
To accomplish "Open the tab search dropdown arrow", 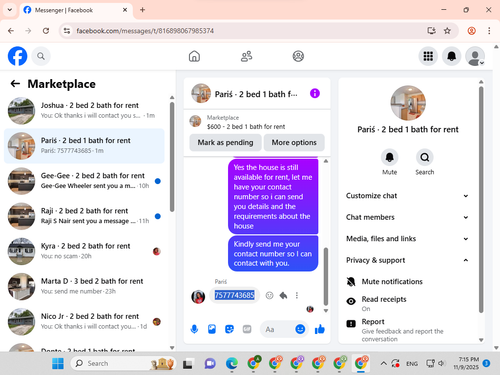I will [10, 10].
